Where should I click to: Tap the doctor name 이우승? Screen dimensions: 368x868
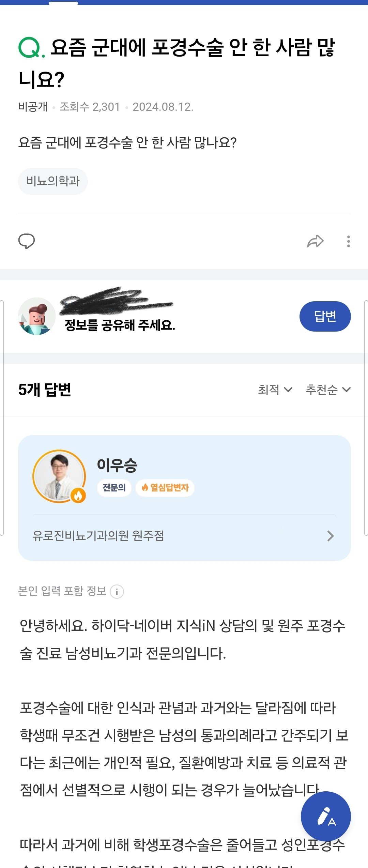click(117, 465)
